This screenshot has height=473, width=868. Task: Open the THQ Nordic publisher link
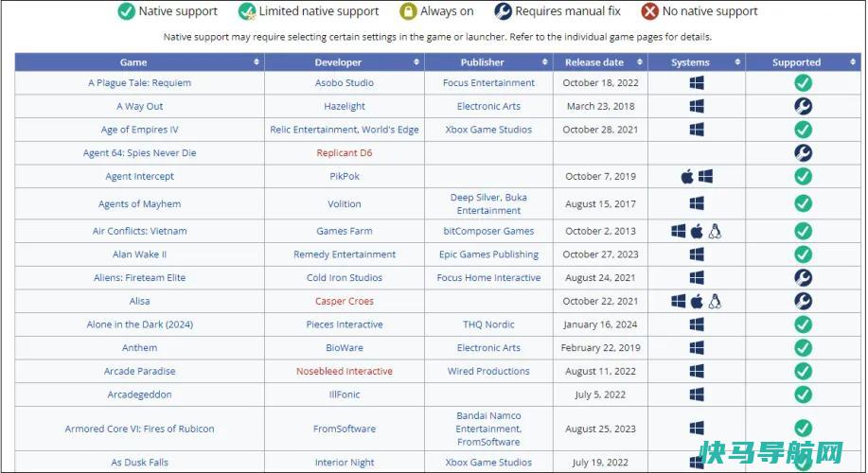click(488, 324)
